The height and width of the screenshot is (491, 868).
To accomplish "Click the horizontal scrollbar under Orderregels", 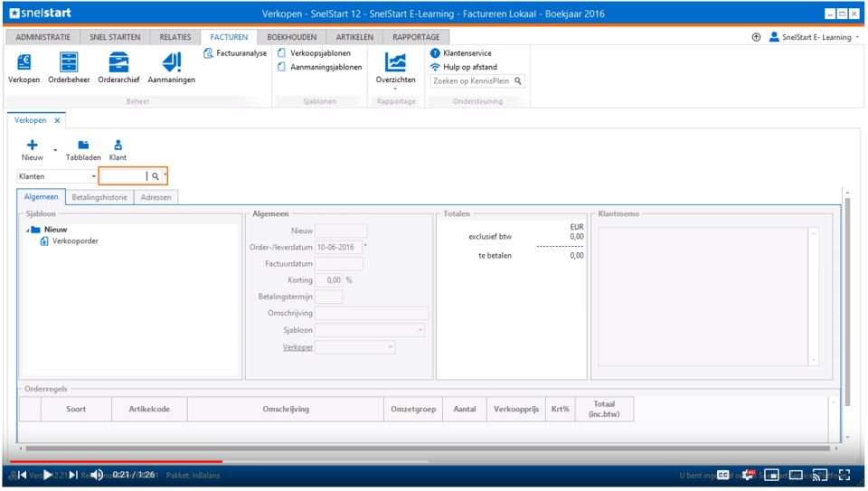I will (x=428, y=449).
